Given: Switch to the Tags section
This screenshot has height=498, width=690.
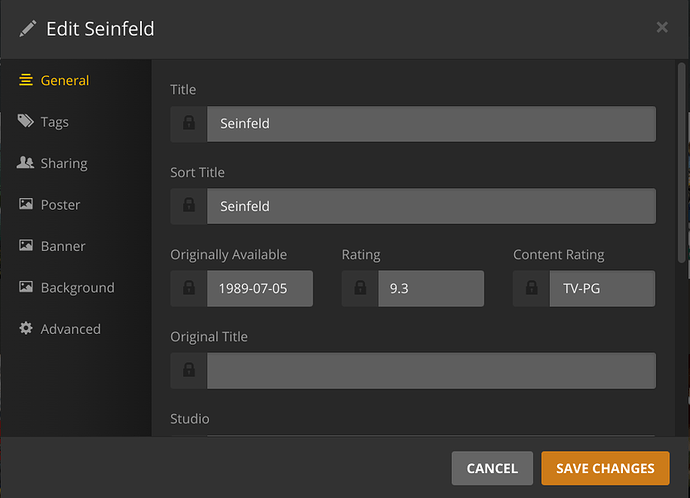Looking at the screenshot, I should pos(54,122).
